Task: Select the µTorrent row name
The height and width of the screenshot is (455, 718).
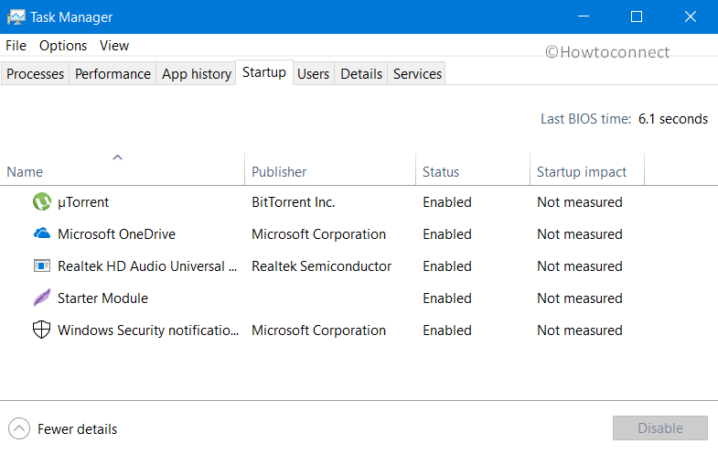Action: [x=83, y=202]
